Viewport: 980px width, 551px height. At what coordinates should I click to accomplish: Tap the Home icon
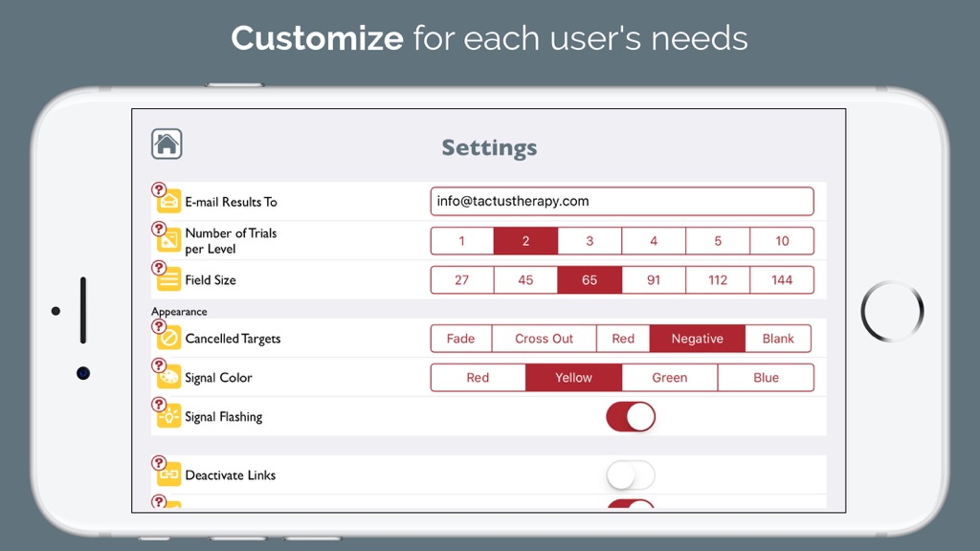tap(167, 143)
